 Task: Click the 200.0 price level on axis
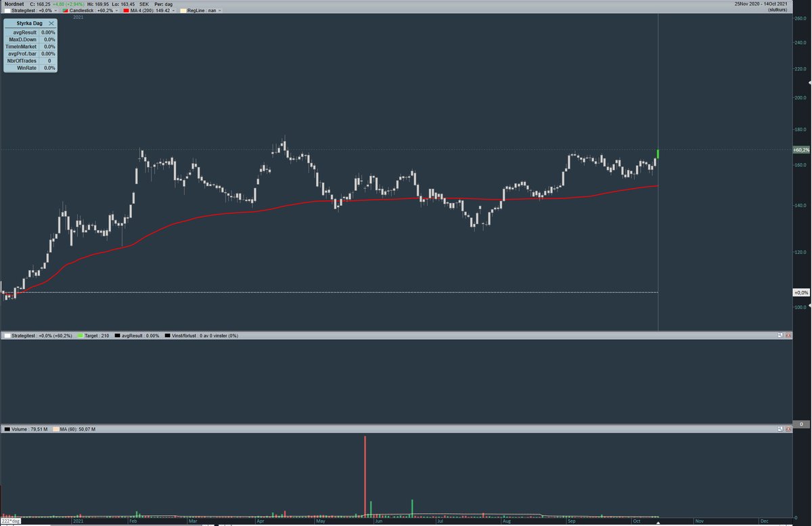click(800, 97)
